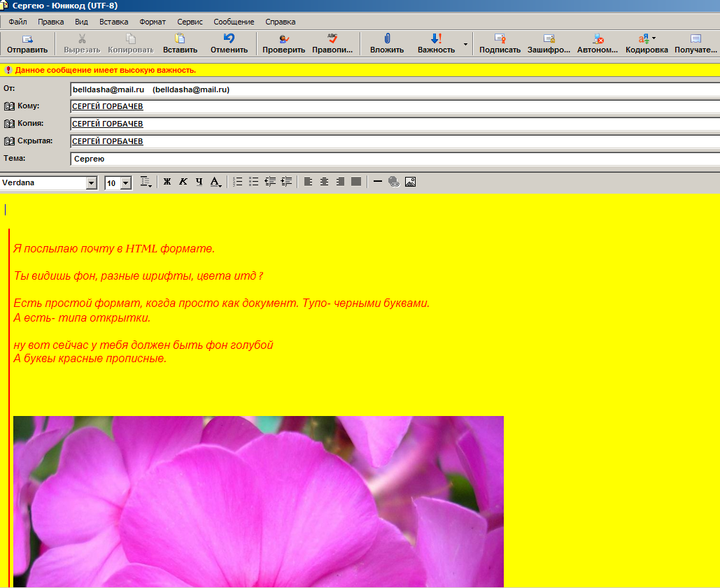Open the Сообщение menu

click(x=234, y=22)
